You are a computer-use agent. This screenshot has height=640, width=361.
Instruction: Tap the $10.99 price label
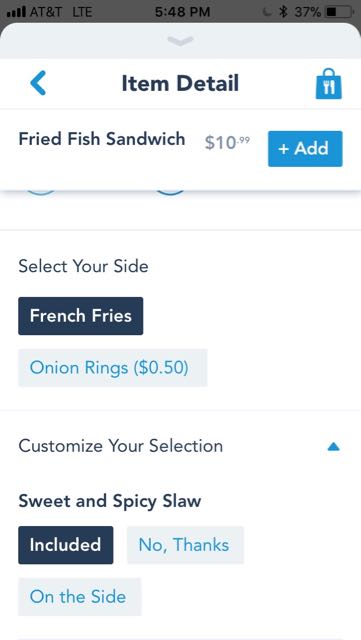(x=227, y=142)
